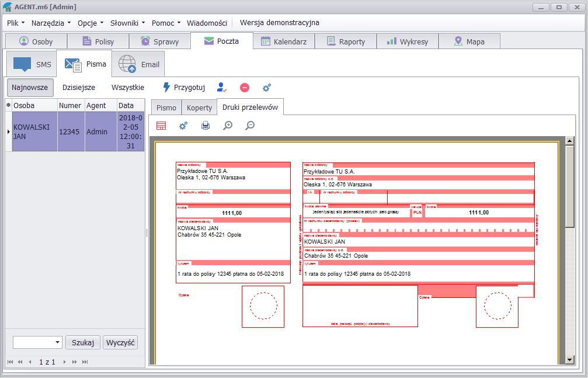Show Wszystkie letters
Image resolution: width=588 pixels, height=378 pixels.
[128, 88]
